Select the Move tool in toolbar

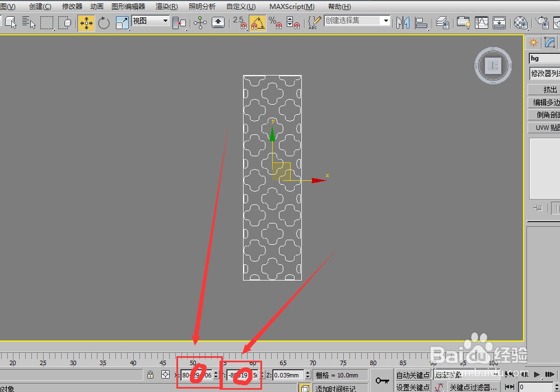86,23
